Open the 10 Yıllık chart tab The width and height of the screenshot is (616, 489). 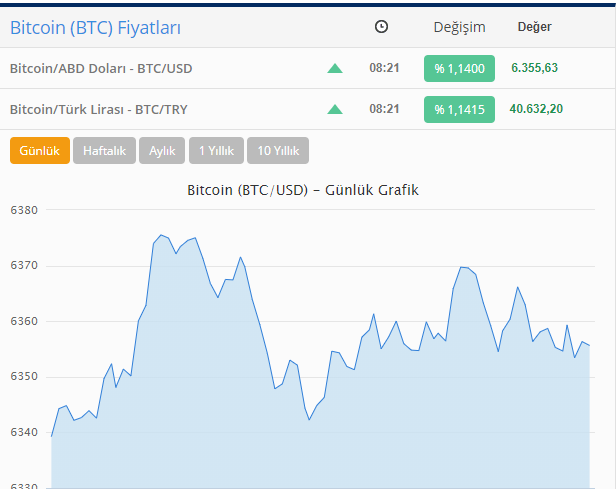click(278, 150)
